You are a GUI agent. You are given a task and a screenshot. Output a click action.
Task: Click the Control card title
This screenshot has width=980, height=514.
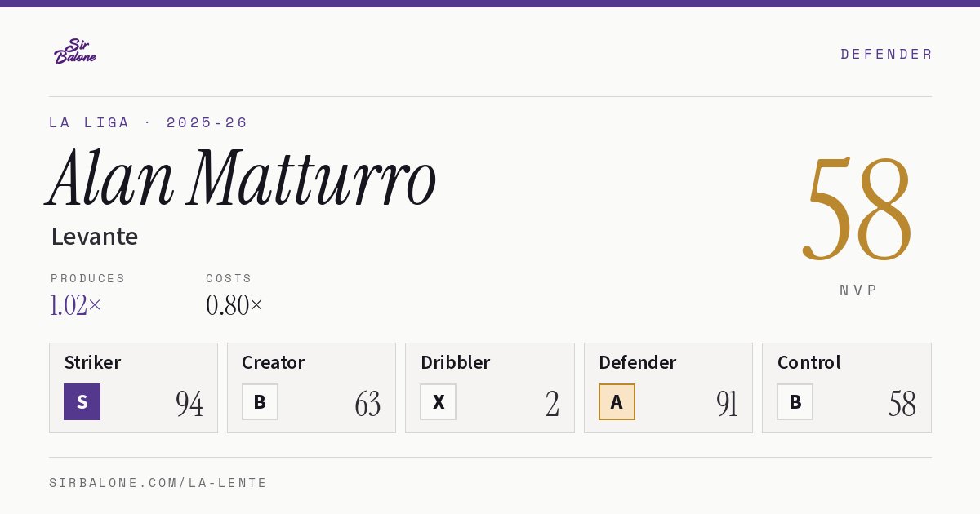[x=808, y=362]
